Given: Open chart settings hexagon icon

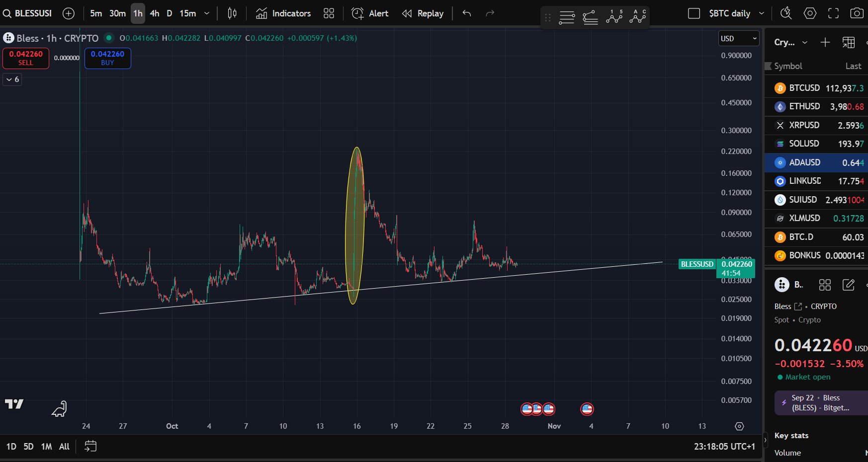Looking at the screenshot, I should (810, 13).
